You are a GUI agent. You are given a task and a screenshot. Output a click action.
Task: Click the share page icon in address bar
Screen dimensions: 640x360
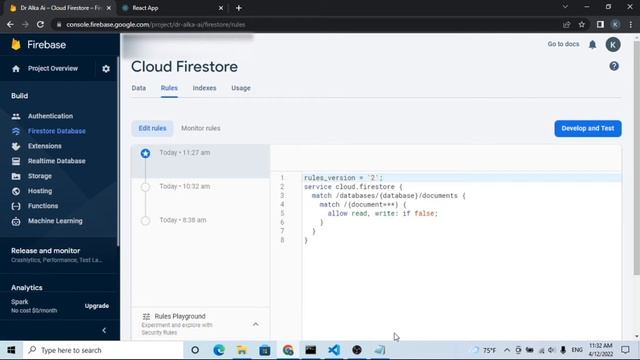[567, 24]
